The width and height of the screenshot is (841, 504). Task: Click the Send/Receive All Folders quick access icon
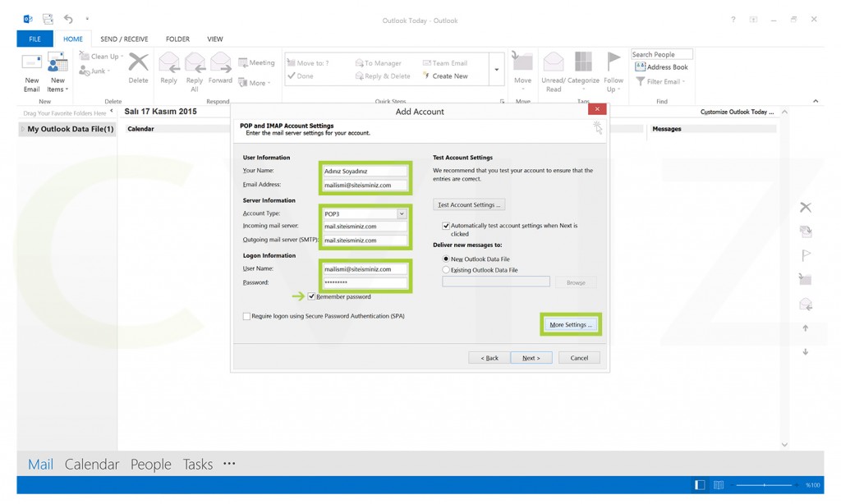pos(48,20)
